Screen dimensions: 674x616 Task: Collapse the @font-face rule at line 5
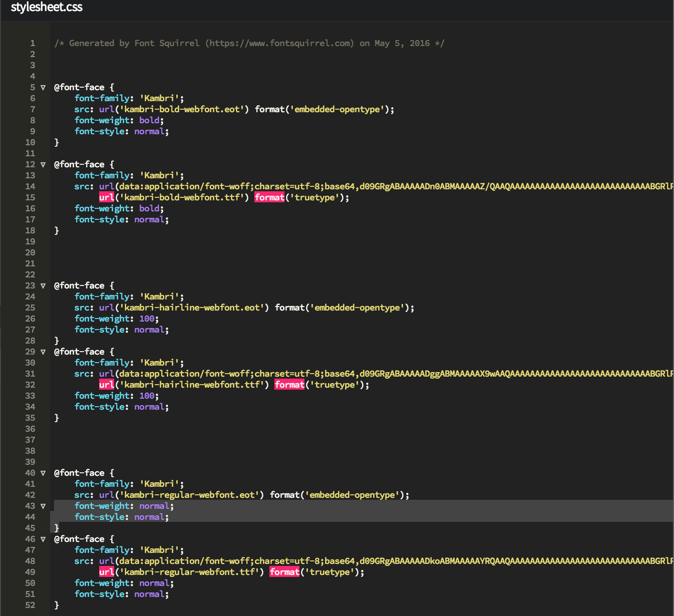click(43, 87)
